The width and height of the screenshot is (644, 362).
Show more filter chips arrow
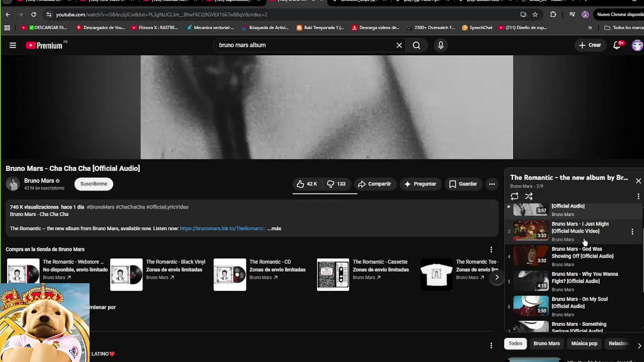pyautogui.click(x=639, y=345)
